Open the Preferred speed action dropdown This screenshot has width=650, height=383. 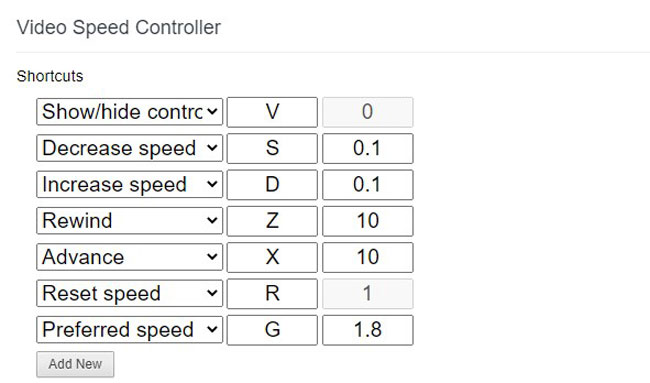(129, 330)
